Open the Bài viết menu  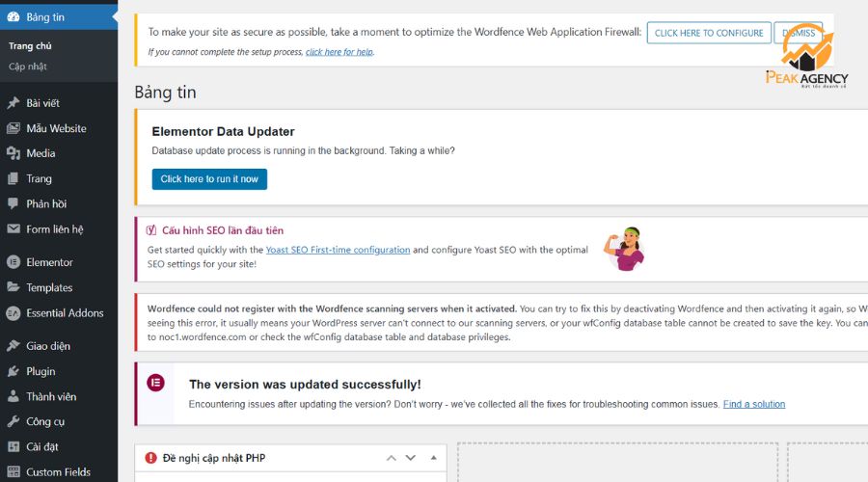click(59, 103)
